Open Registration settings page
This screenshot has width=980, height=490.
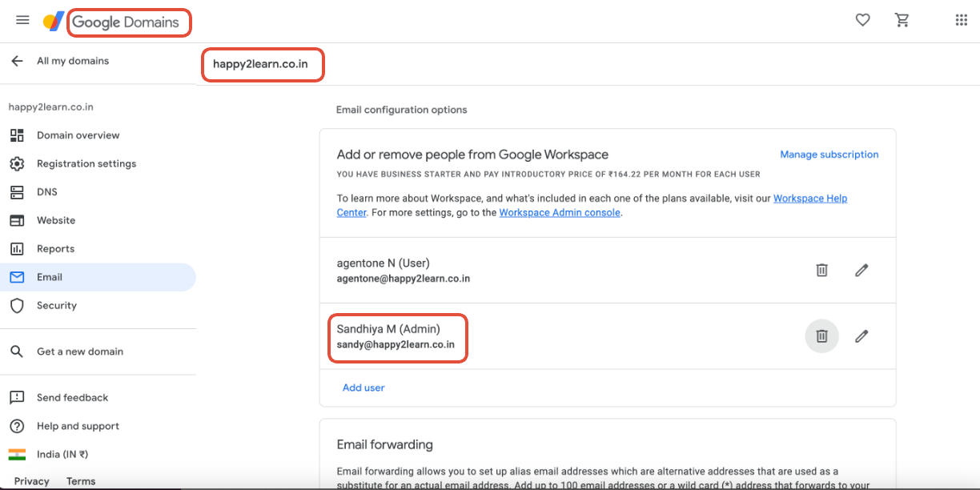(x=86, y=163)
